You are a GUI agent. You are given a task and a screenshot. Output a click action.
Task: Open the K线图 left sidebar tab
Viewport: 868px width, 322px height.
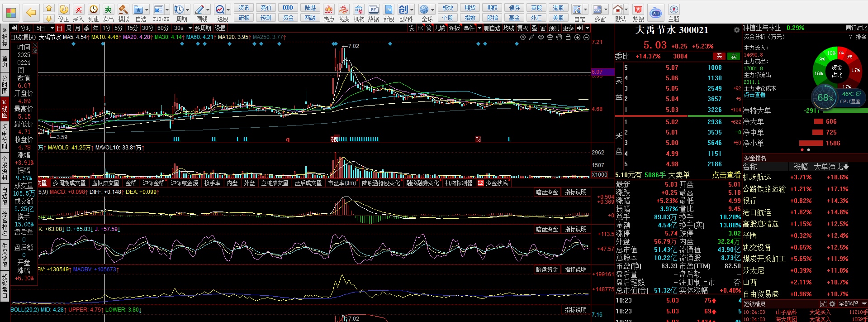[5, 109]
